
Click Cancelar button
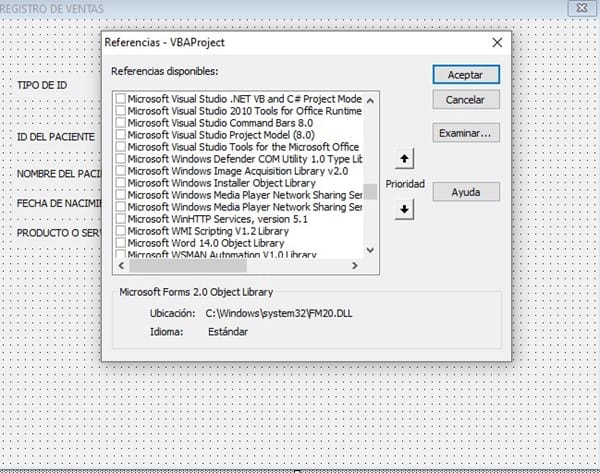[x=466, y=99]
